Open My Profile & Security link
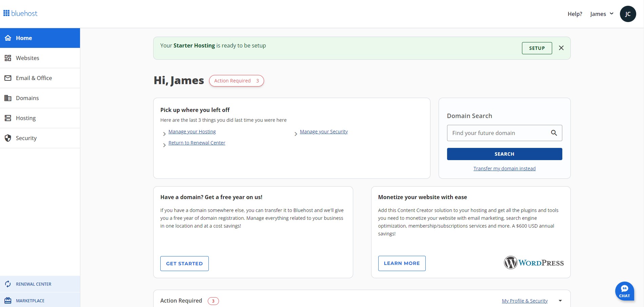 point(525,301)
